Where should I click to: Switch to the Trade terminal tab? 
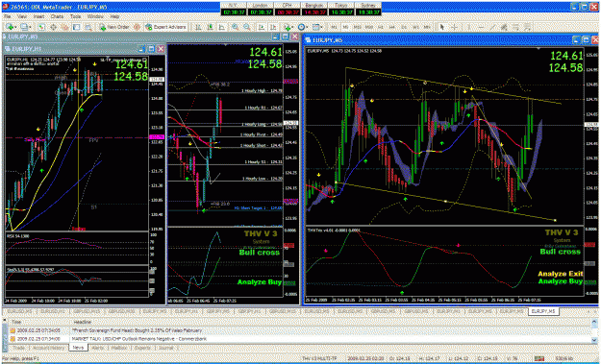coord(19,348)
